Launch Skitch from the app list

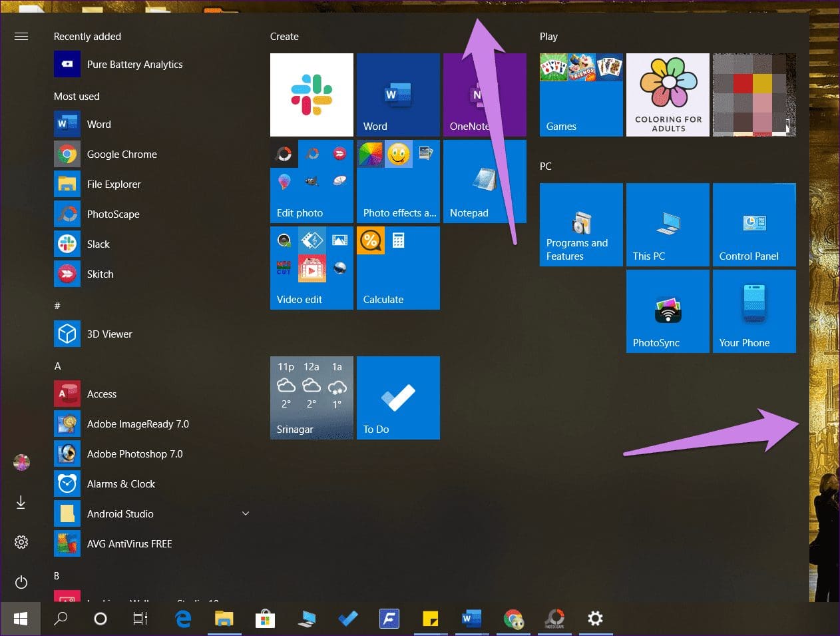click(x=152, y=274)
